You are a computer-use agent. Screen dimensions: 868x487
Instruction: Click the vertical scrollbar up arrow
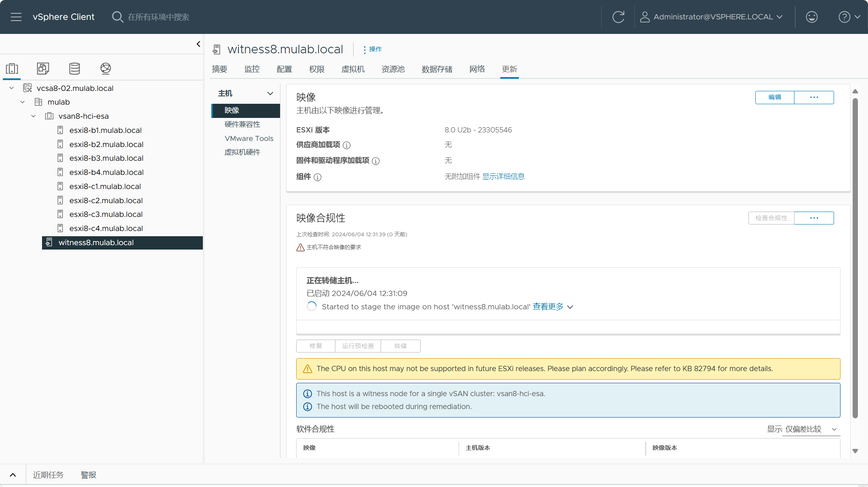855,91
